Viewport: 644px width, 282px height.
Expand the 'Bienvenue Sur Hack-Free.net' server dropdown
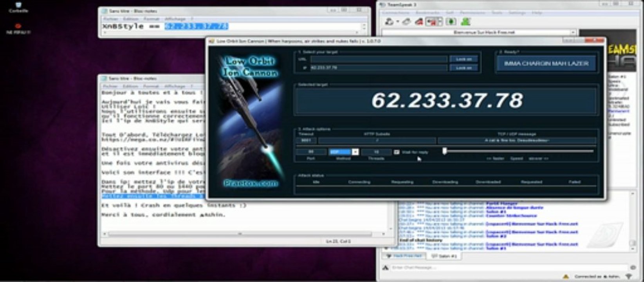pos(573,33)
